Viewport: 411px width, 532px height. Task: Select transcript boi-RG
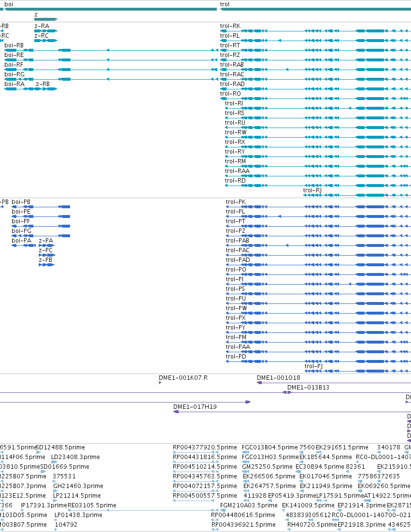pyautogui.click(x=111, y=79)
